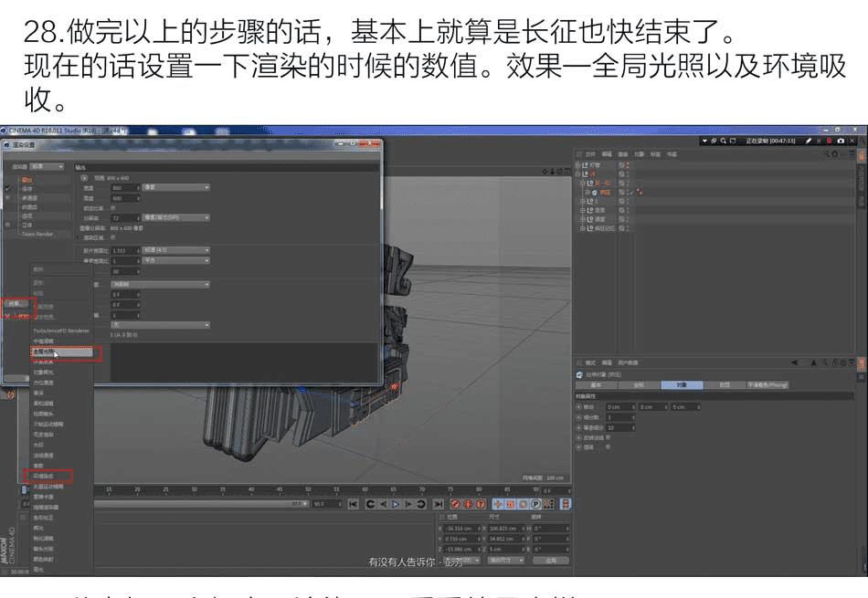Screen dimensions: 868x598
Task: Open the size mode dropdown beside 应用 button
Action: 506,561
